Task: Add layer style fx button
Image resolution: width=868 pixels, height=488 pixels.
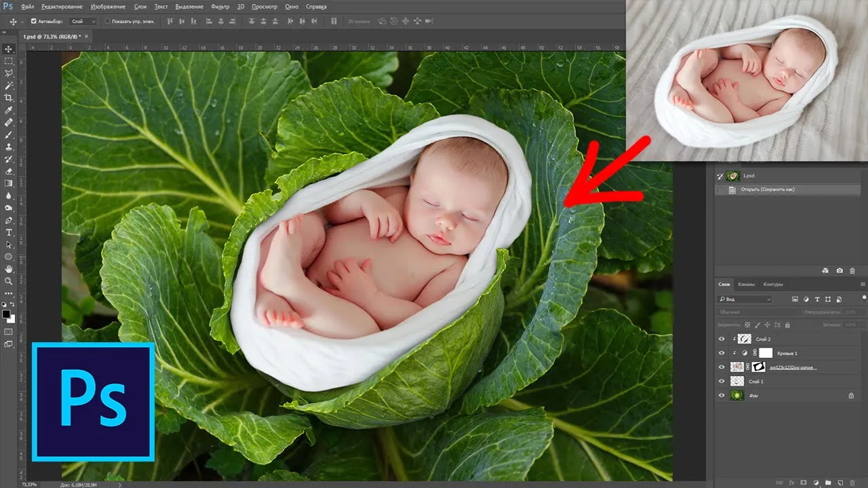Action: [791, 483]
